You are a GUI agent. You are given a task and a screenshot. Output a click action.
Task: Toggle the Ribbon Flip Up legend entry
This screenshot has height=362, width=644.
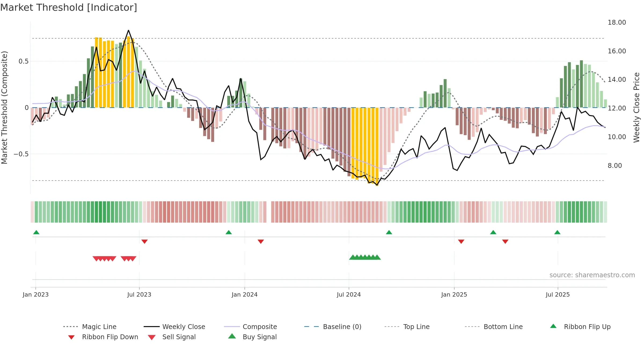pos(580,327)
